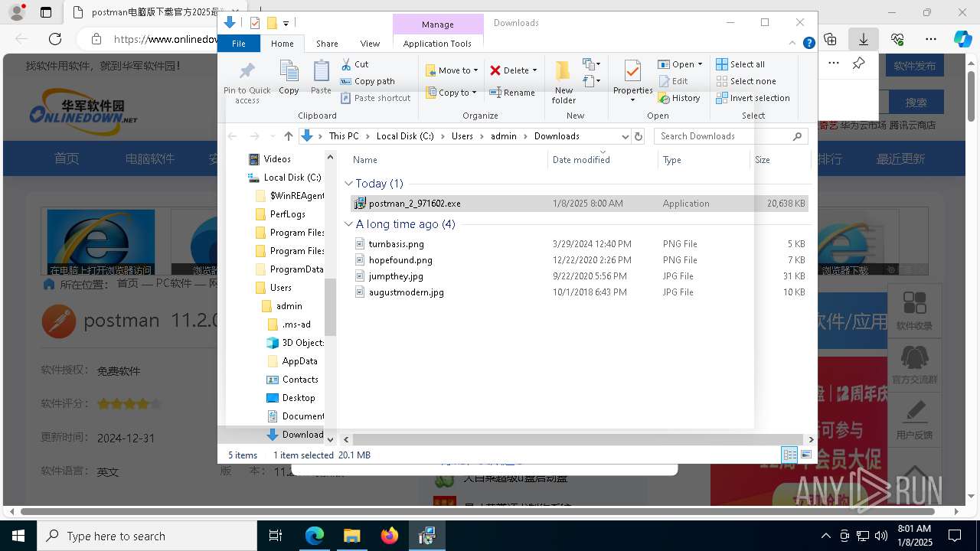Click the Search Downloads field
The width and height of the screenshot is (980, 551).
pyautogui.click(x=731, y=136)
